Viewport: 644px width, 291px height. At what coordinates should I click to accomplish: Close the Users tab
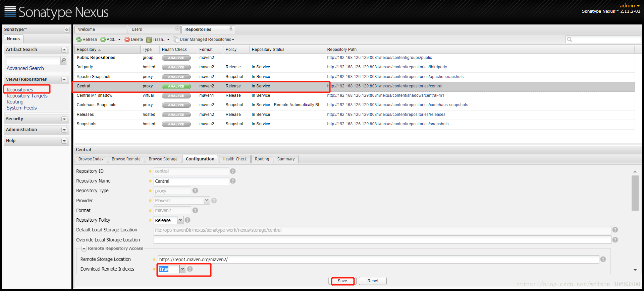coord(177,29)
